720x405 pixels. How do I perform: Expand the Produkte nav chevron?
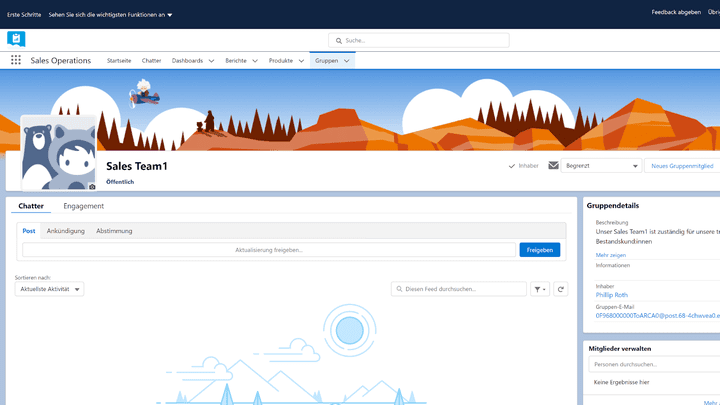click(x=301, y=61)
